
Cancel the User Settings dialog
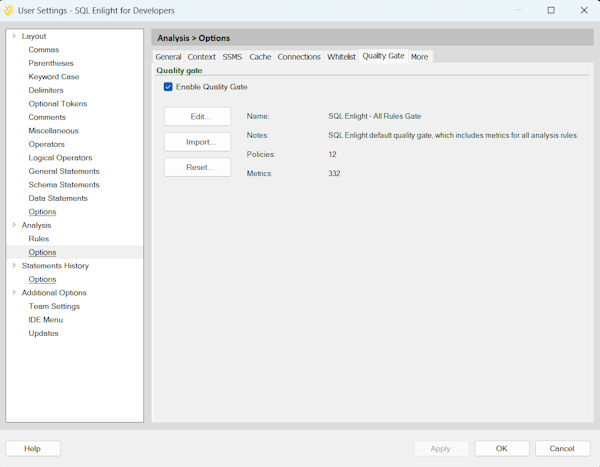coord(562,449)
